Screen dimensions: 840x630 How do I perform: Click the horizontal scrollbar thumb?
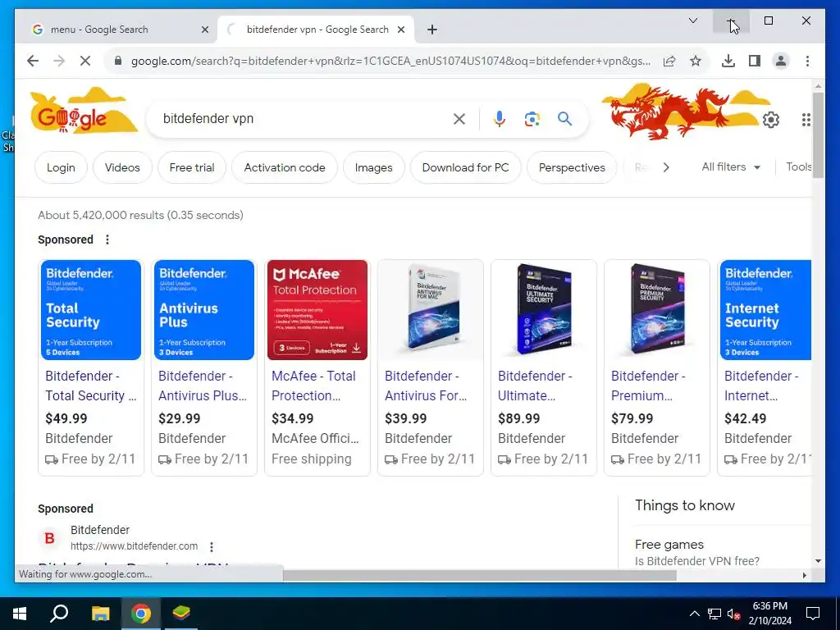(479, 575)
